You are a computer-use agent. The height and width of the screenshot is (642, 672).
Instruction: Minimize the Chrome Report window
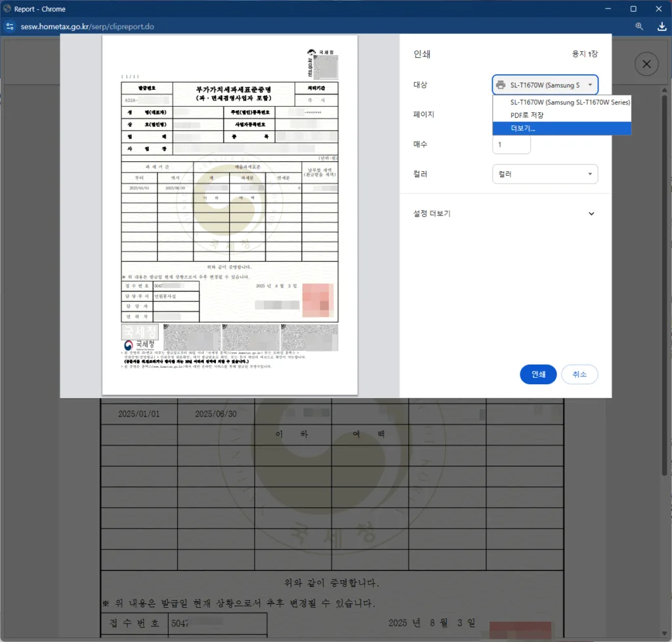pos(608,9)
